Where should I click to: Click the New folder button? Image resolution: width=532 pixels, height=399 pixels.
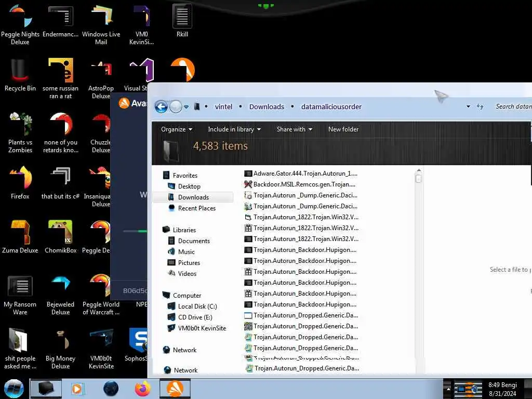[x=343, y=129]
